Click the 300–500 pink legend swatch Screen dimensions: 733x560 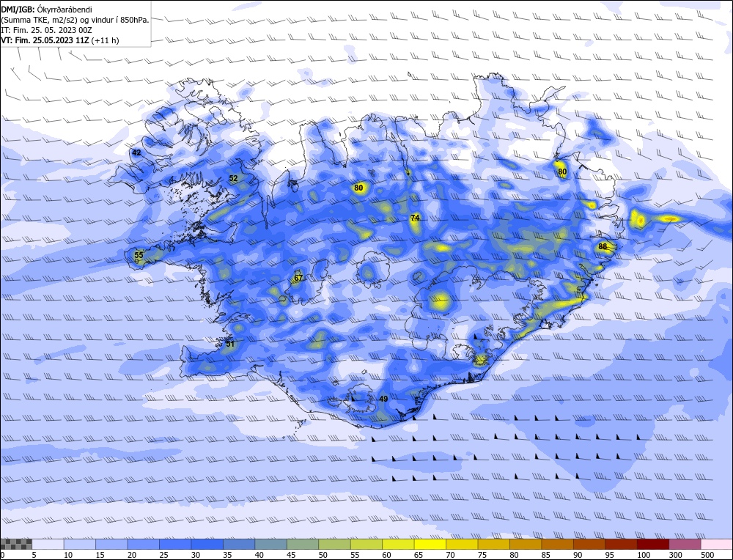(685, 544)
